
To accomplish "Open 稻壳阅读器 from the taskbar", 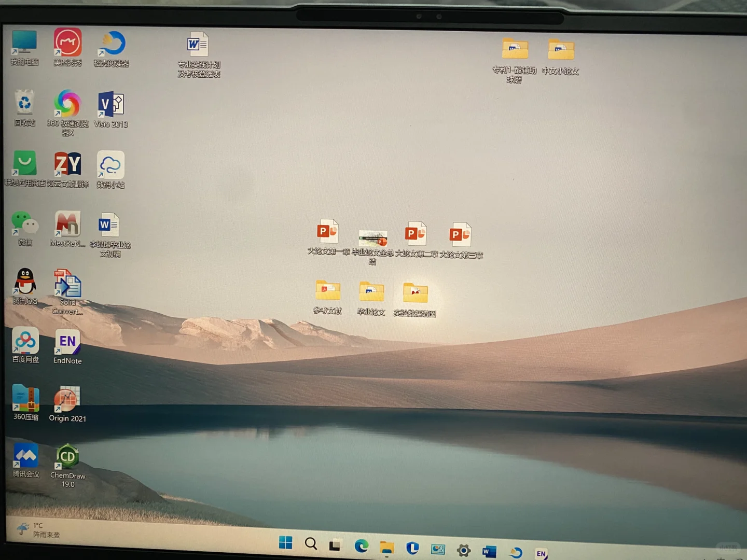I will pyautogui.click(x=515, y=552).
